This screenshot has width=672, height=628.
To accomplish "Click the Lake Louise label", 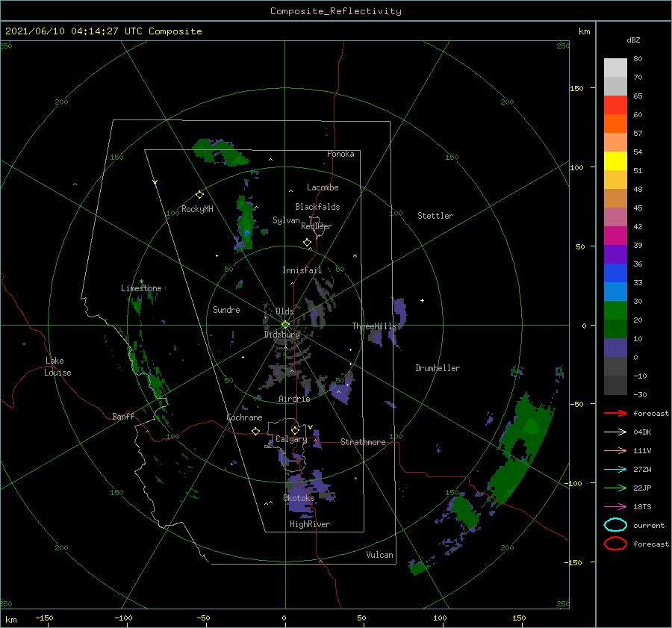I will click(x=57, y=367).
